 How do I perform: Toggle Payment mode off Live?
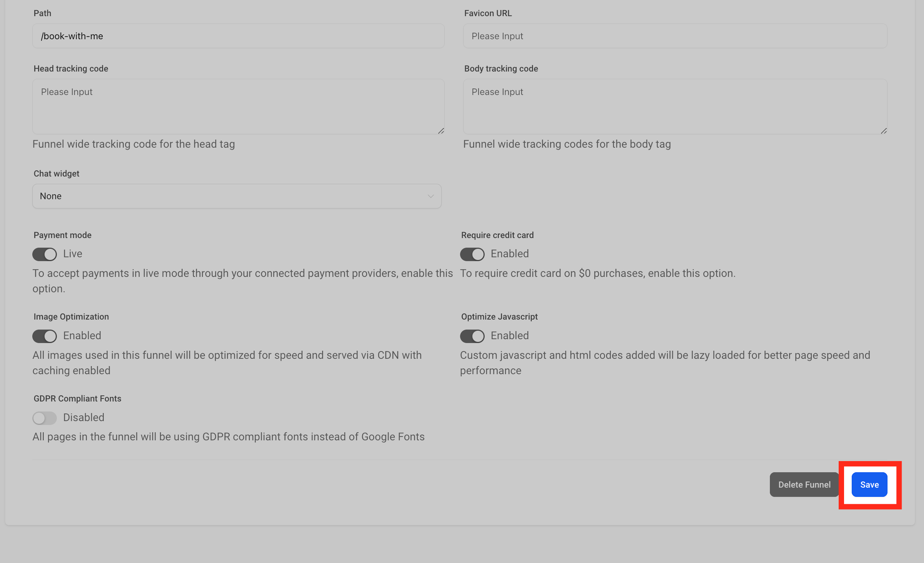tap(44, 254)
